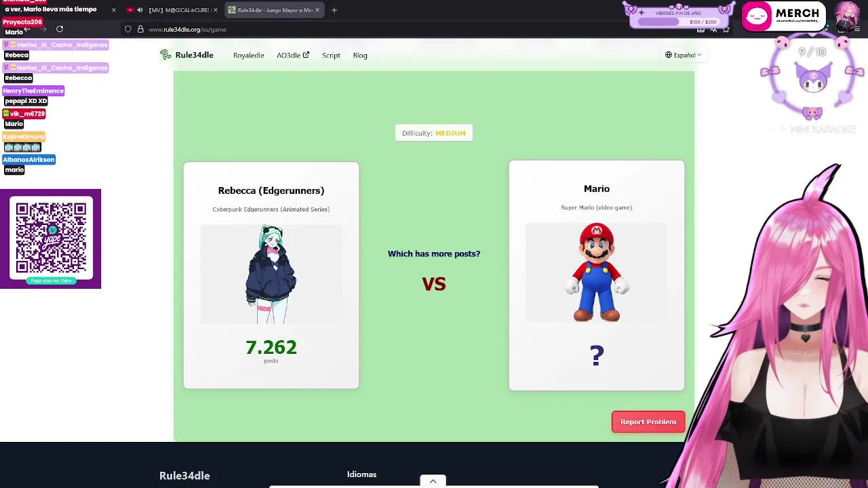
Task: Click chat username KojiroKimura
Action: click(x=24, y=137)
